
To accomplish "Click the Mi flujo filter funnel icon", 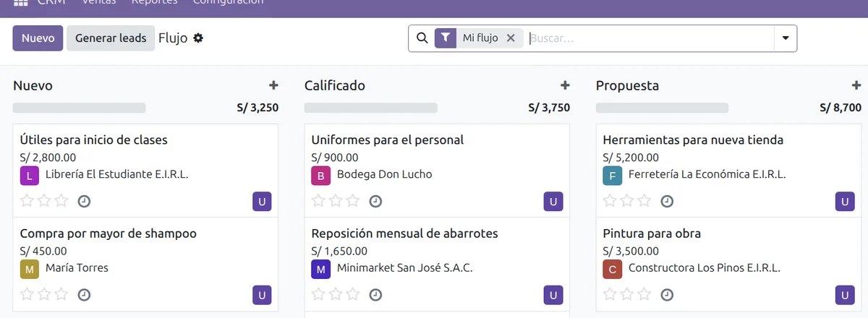I will pyautogui.click(x=446, y=38).
